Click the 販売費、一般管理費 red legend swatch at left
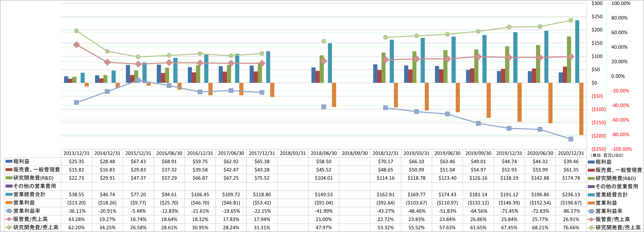 click(9, 170)
